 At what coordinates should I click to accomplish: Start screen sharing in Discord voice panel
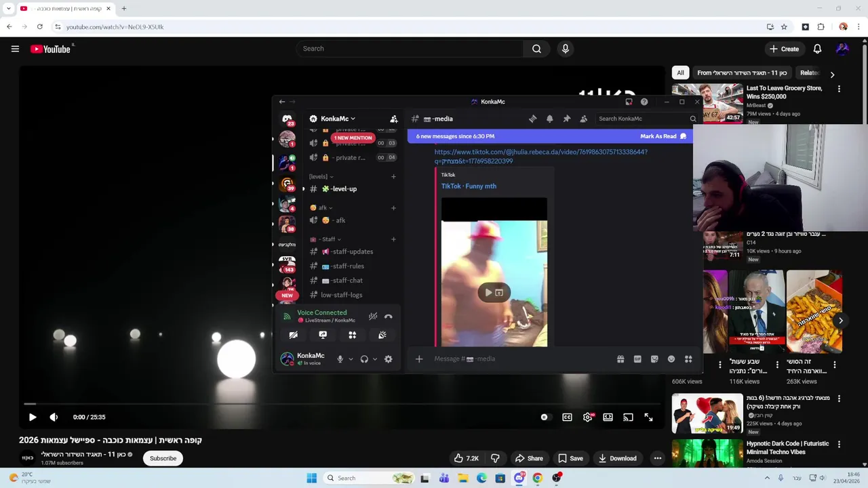point(323,335)
